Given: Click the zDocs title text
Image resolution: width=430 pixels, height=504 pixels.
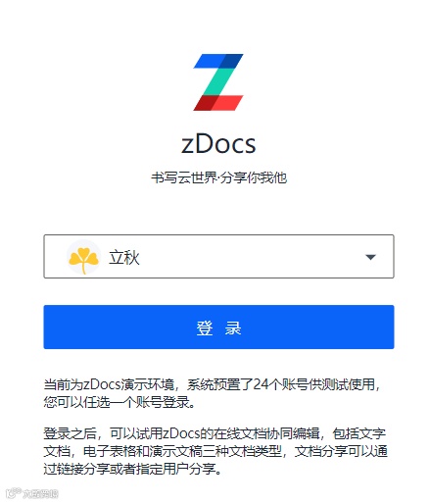Looking at the screenshot, I should (x=218, y=144).
